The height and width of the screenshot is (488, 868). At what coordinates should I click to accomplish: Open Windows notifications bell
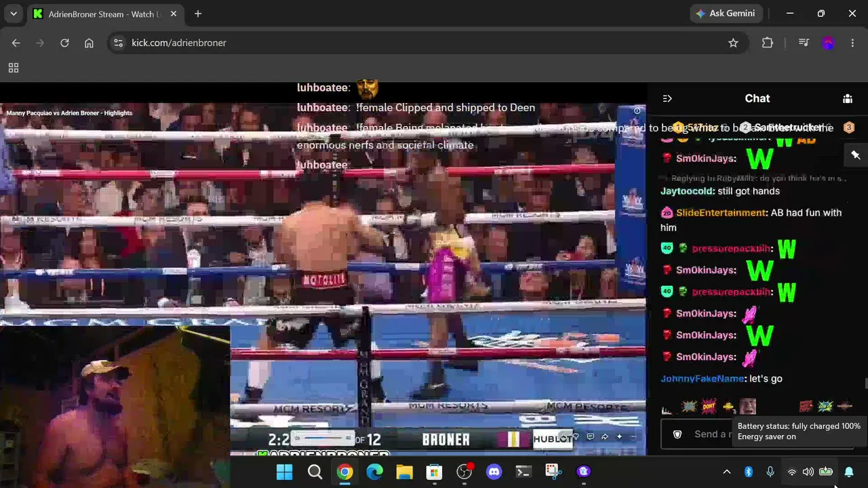click(x=849, y=472)
